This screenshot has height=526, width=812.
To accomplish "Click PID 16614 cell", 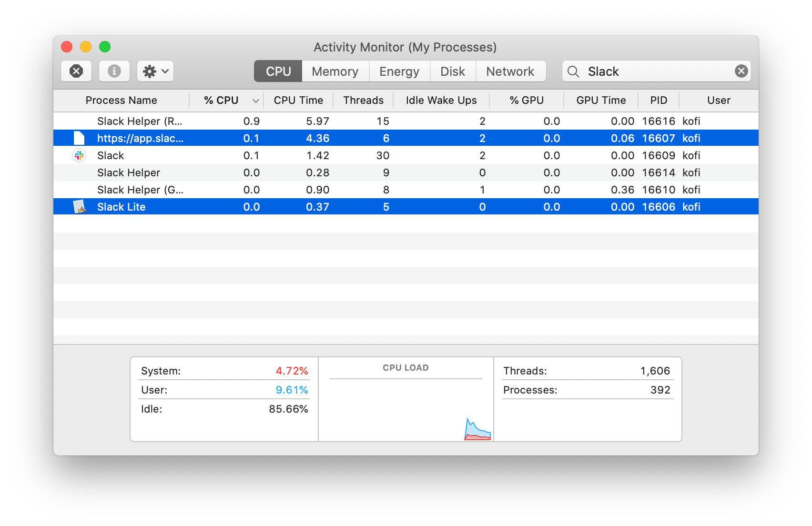I will coord(659,172).
